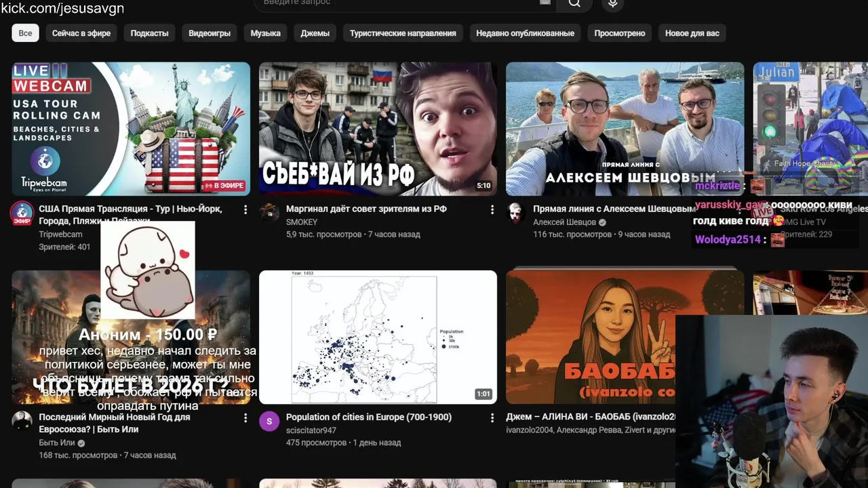
Task: Click the В ЭФИРЕ live badge
Action: point(224,186)
